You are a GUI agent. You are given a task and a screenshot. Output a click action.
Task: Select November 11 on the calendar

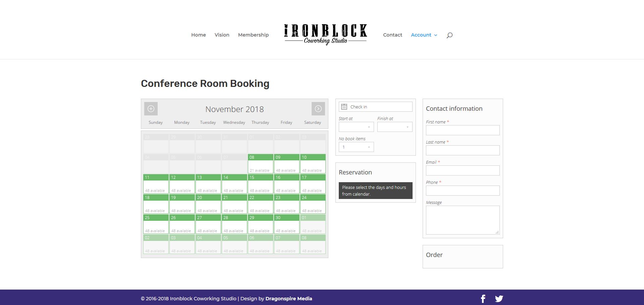(156, 184)
